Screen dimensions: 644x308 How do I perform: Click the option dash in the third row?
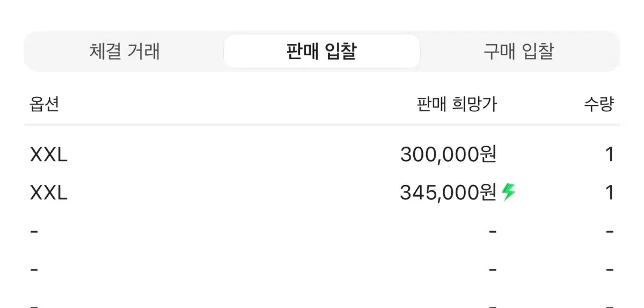pyautogui.click(x=34, y=232)
